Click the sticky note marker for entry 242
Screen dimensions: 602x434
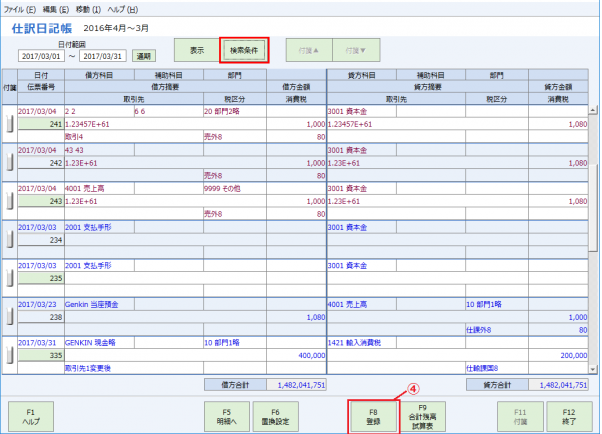[x=10, y=162]
